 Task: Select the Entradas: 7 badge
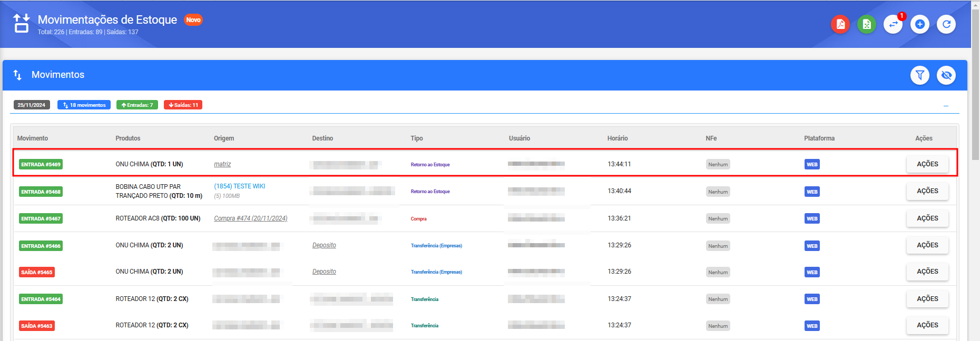(137, 105)
